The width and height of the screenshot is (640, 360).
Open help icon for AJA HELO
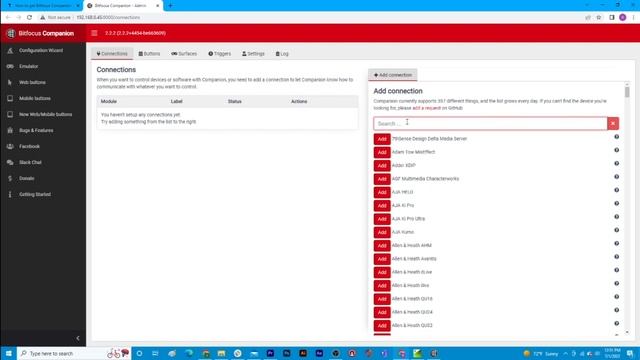[616, 190]
